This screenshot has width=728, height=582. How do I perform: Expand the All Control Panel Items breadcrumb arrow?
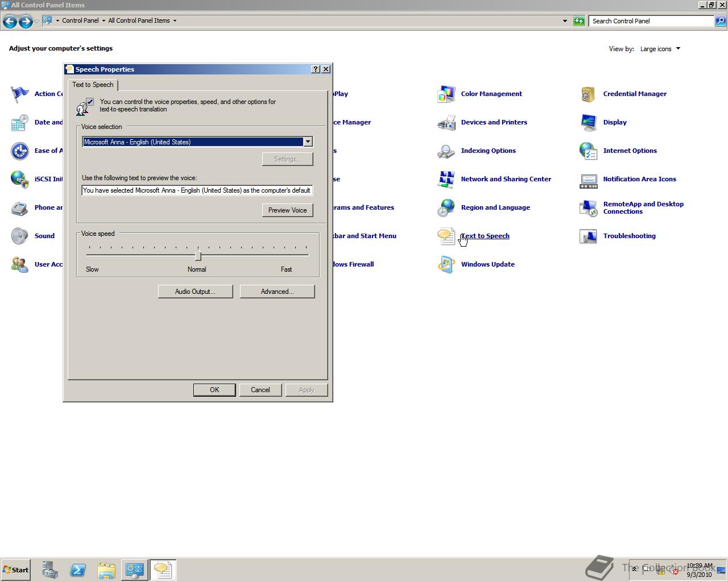coord(175,20)
